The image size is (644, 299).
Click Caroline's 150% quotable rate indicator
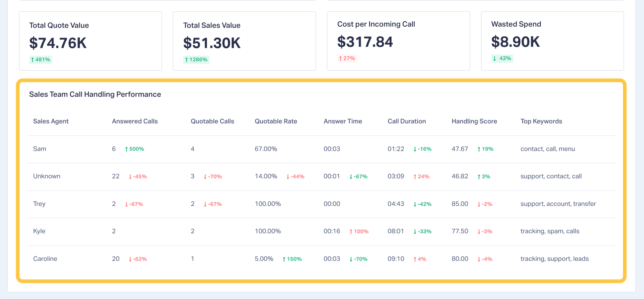[292, 259]
